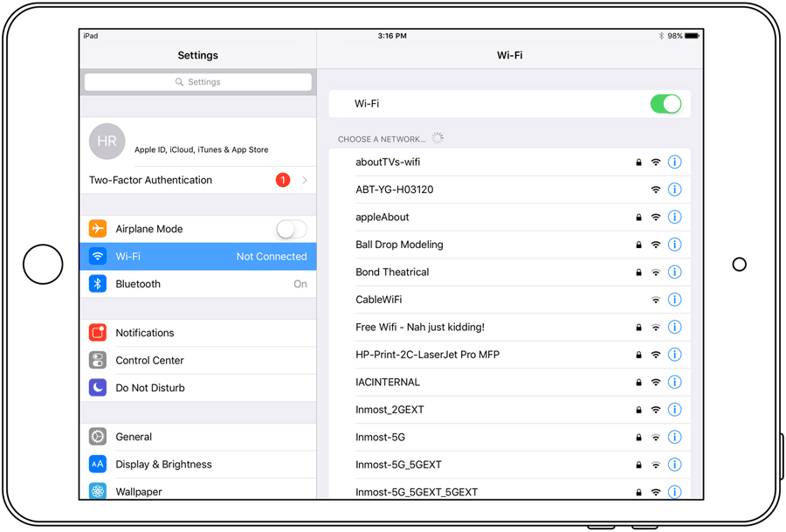The image size is (786, 532).
Task: Tap the HR profile avatar
Action: [x=107, y=142]
